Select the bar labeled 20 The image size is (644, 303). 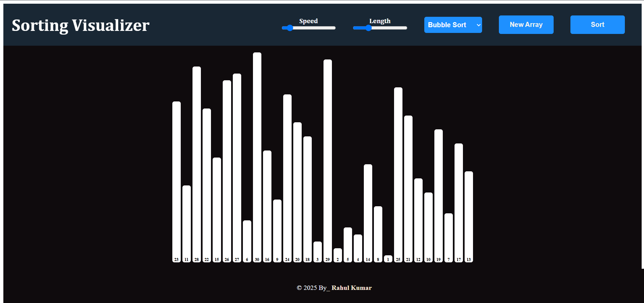click(x=297, y=192)
